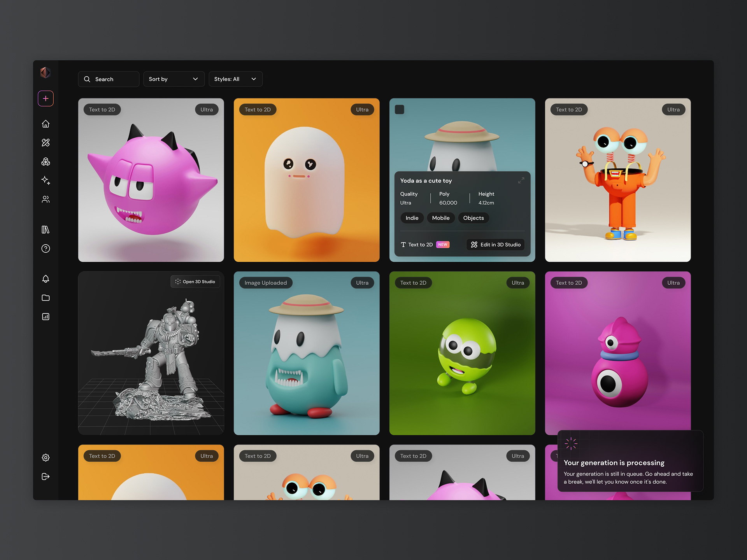Image resolution: width=747 pixels, height=560 pixels.
Task: Open the Sort by dropdown
Action: point(174,79)
